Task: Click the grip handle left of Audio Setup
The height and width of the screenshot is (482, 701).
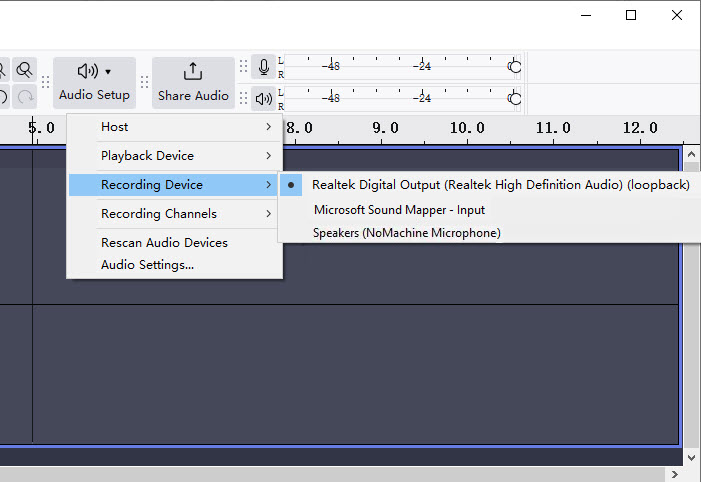Action: click(45, 82)
